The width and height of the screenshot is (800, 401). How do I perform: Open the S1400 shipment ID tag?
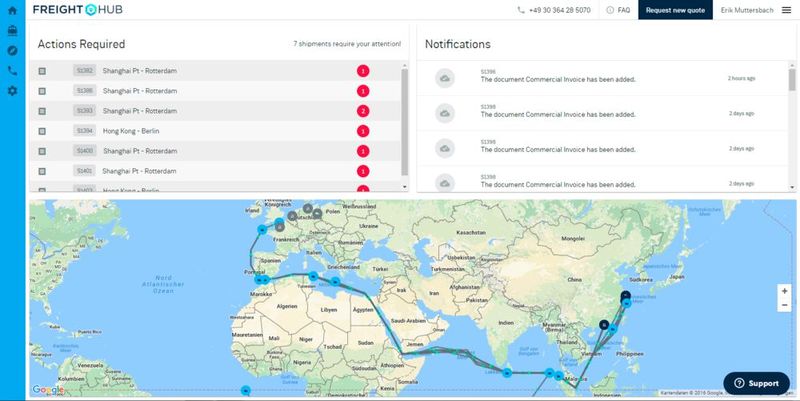pos(84,151)
